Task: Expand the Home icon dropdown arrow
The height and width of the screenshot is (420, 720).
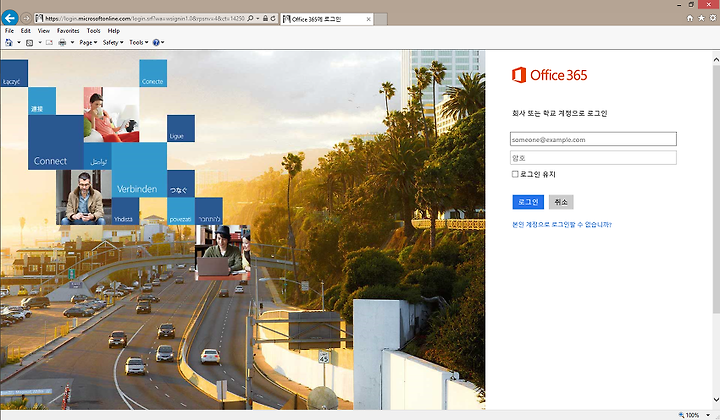Action: 19,42
